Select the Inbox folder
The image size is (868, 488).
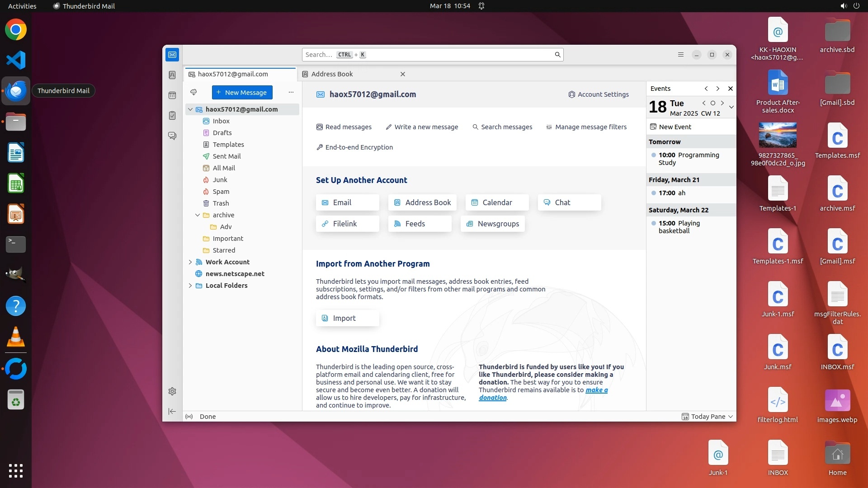click(221, 121)
